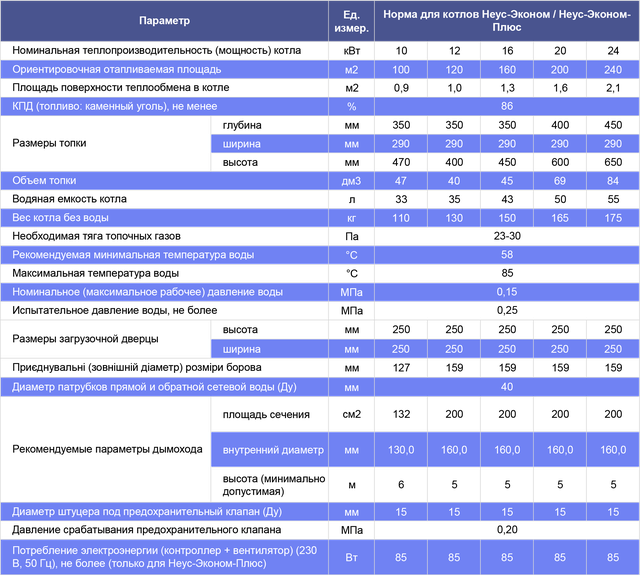640x575 pixels.
Task: Select firebox volume value '69'
Action: tap(560, 181)
